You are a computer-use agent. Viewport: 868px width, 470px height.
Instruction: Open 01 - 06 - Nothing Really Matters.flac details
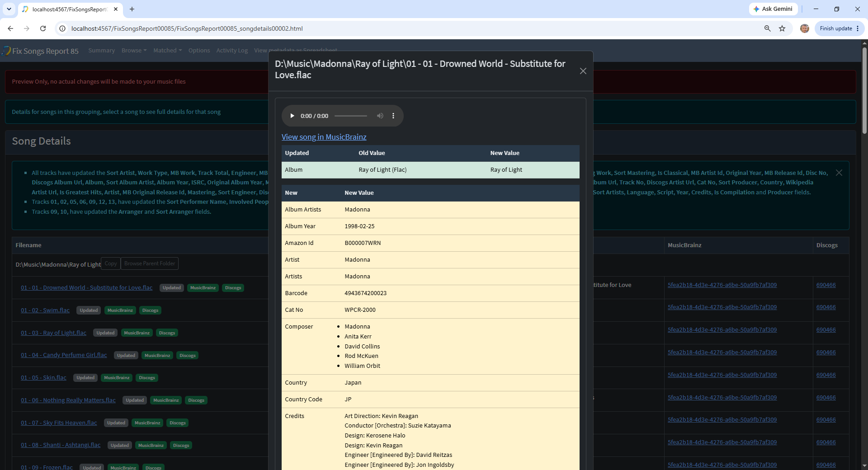pyautogui.click(x=68, y=400)
